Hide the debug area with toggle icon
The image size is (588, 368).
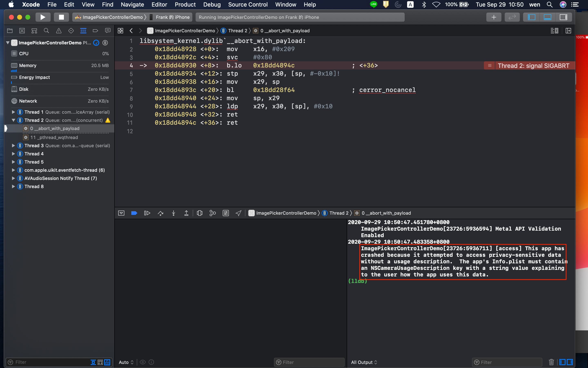click(x=121, y=213)
